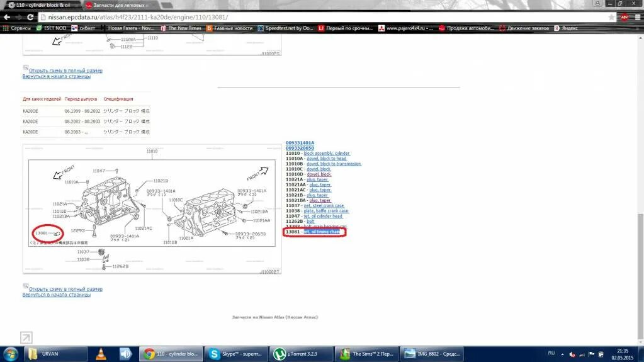Viewport: 644px width, 362px height.
Task: Click the cylinder block parts diagram
Action: [x=152, y=209]
